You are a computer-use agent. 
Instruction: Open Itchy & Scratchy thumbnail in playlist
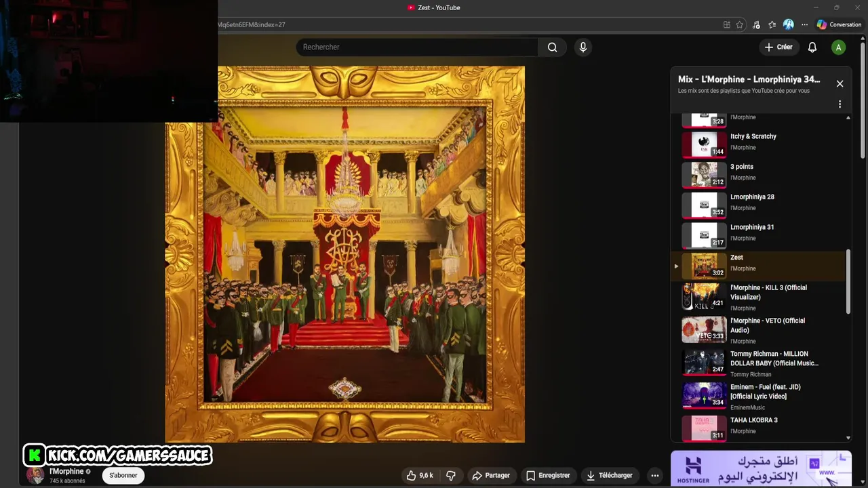tap(704, 144)
